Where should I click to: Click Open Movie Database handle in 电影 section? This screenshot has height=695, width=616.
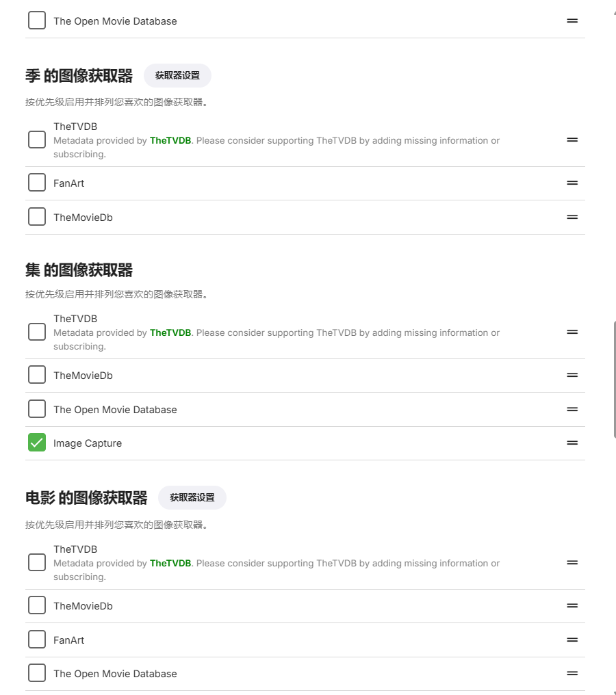pos(572,673)
